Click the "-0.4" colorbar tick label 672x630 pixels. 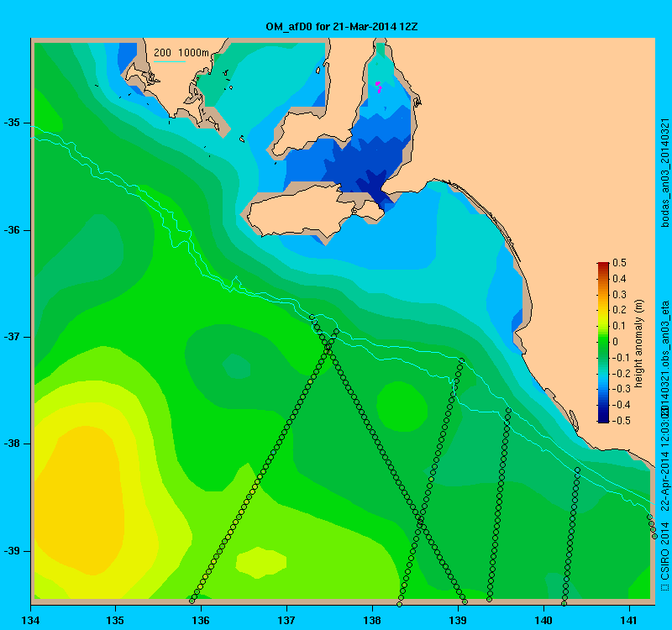(620, 405)
